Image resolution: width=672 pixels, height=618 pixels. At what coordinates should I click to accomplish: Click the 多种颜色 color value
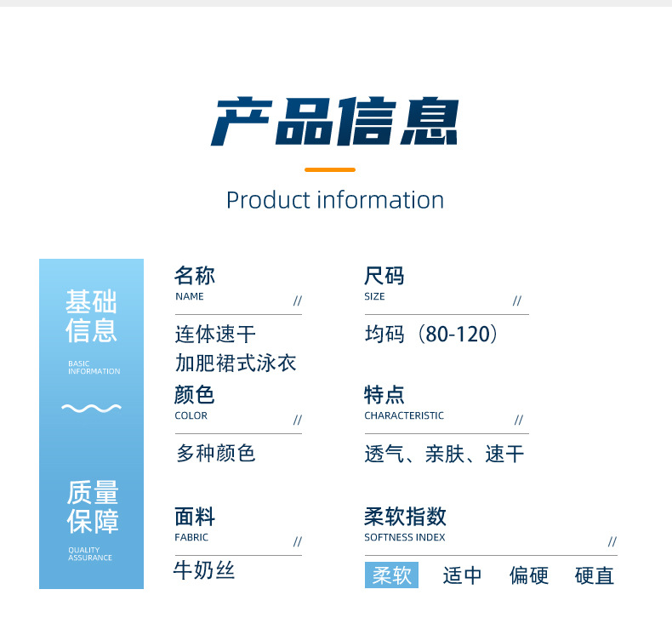(215, 454)
